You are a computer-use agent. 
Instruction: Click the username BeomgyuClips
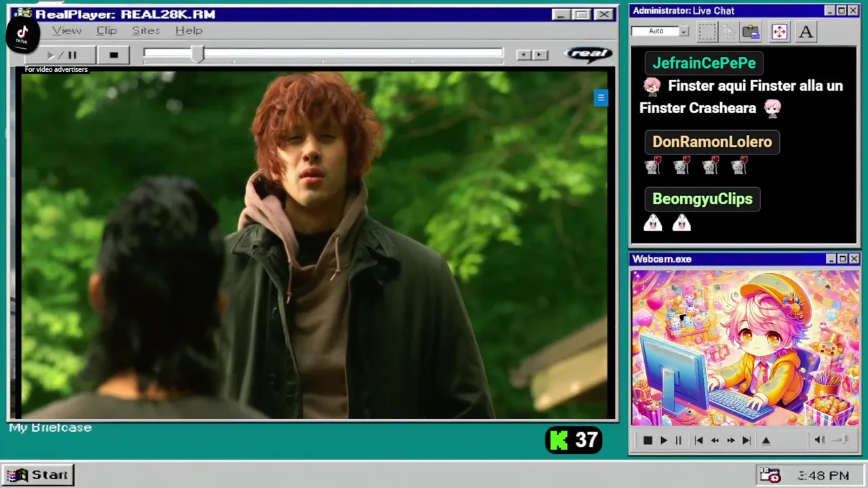click(x=703, y=199)
